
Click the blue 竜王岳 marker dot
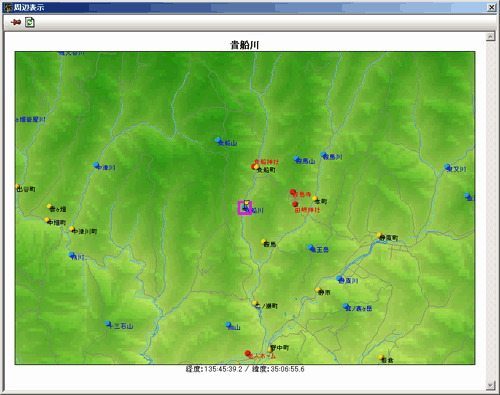(x=310, y=247)
